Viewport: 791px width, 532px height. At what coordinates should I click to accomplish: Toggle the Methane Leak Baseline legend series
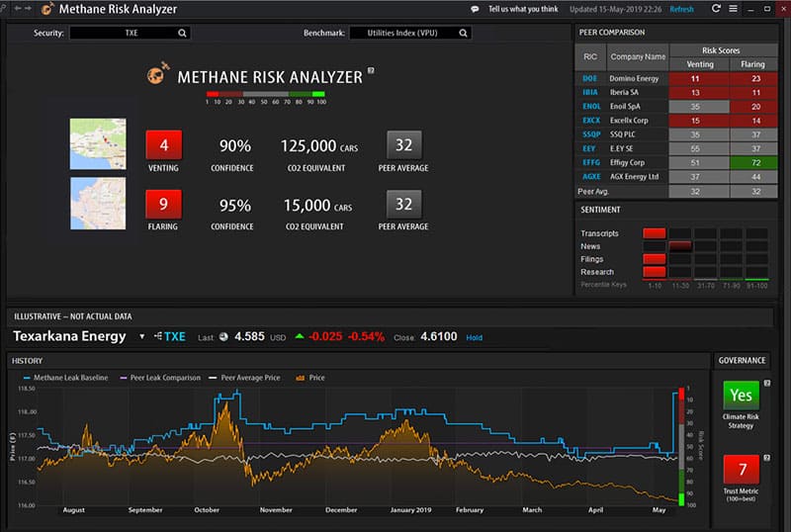pos(65,378)
